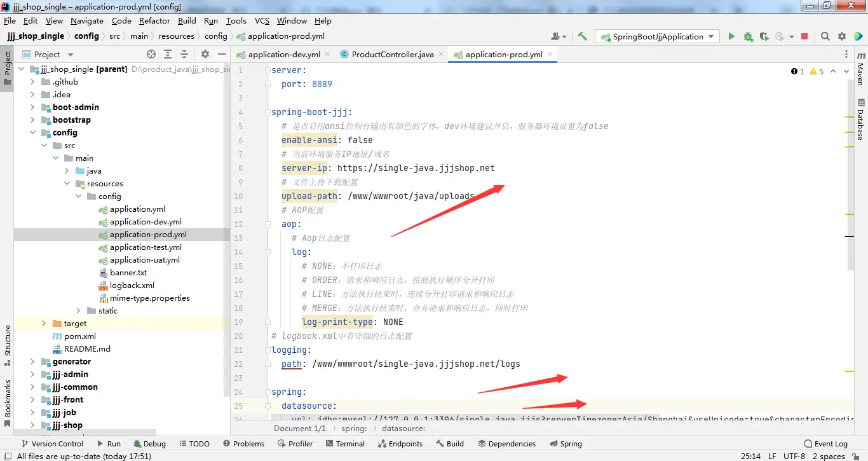Start debugging with the bug icon
Screen dimensions: 868x461
[748, 37]
